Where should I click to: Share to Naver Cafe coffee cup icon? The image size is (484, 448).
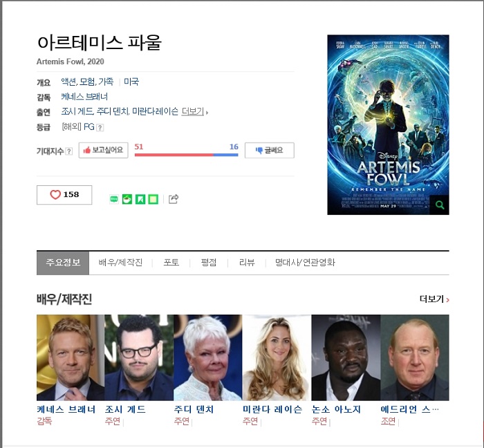tap(127, 199)
